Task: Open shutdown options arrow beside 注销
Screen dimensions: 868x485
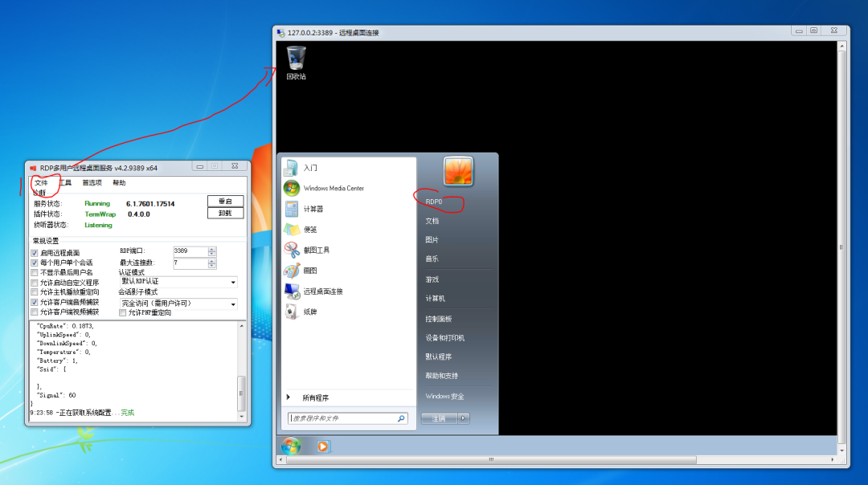Action: pyautogui.click(x=464, y=418)
